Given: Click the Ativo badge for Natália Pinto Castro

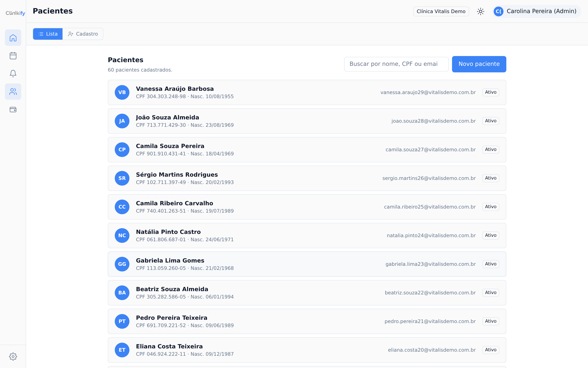Looking at the screenshot, I should pos(491,235).
